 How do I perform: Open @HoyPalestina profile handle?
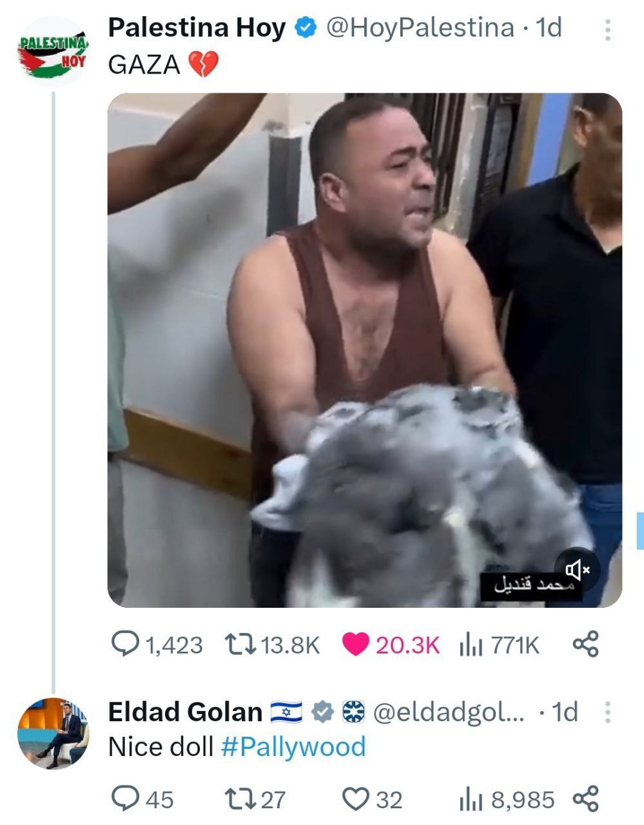[420, 28]
